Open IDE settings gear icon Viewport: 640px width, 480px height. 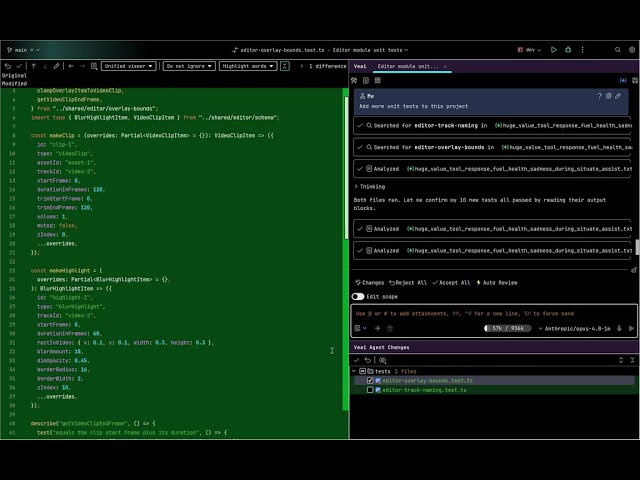pyautogui.click(x=632, y=50)
